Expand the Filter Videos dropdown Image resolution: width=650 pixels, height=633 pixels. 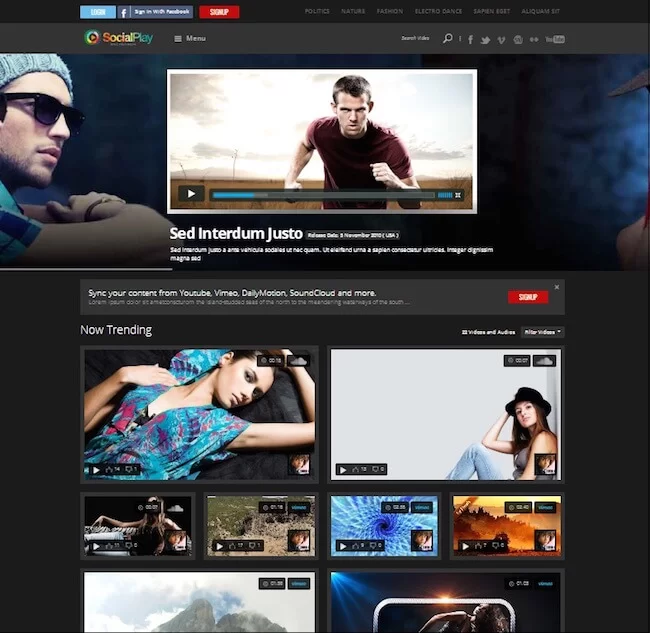click(x=543, y=332)
